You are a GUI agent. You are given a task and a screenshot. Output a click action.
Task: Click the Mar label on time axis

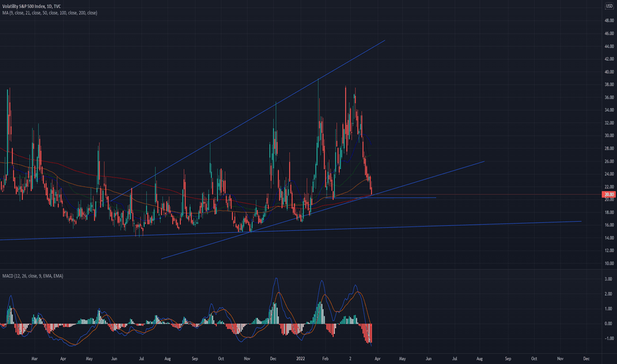point(34,359)
